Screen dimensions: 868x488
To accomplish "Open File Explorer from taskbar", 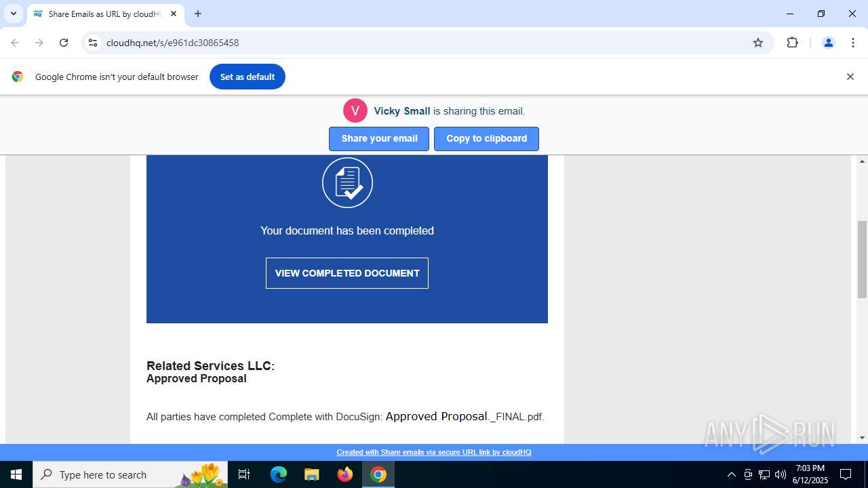I will coord(311,474).
